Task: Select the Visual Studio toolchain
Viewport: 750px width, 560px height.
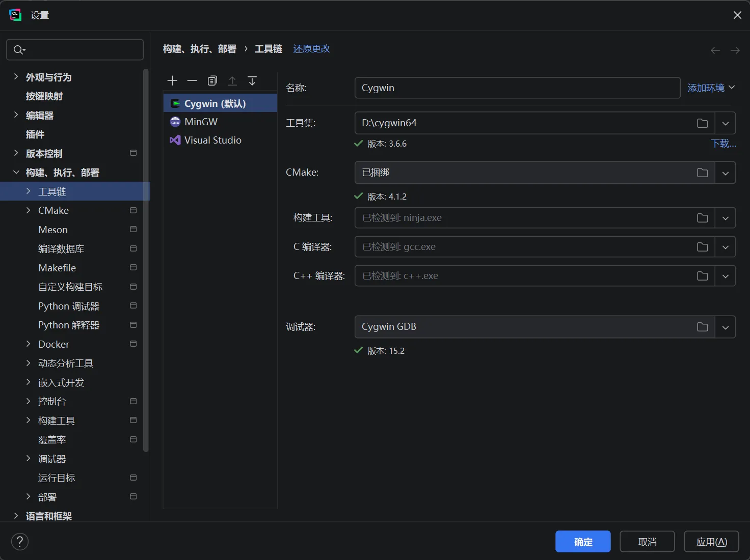Action: click(x=212, y=140)
